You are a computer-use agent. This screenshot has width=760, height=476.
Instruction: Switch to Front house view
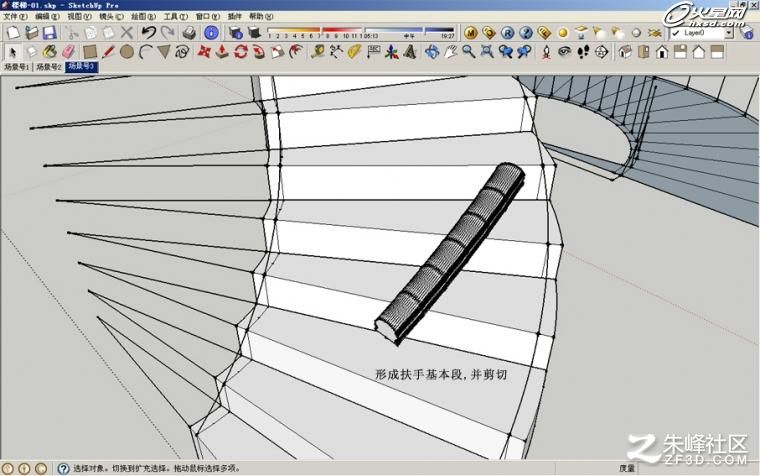(662, 51)
